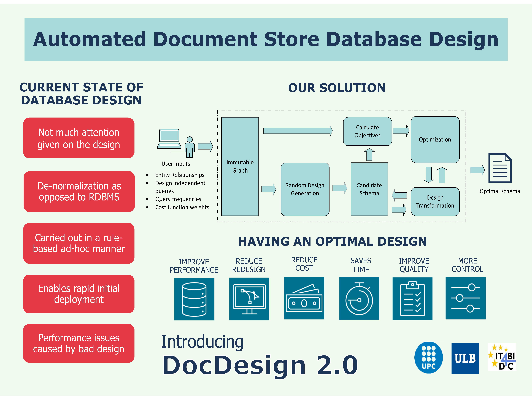Click the 'SAVES TIME' label
The height and width of the screenshot is (400, 532).
(x=361, y=265)
